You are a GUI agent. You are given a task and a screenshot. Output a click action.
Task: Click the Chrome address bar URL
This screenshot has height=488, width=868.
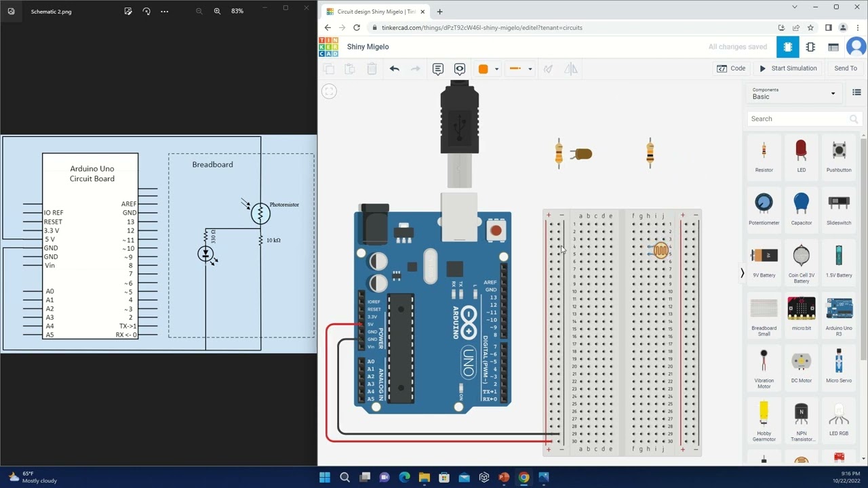(x=481, y=28)
